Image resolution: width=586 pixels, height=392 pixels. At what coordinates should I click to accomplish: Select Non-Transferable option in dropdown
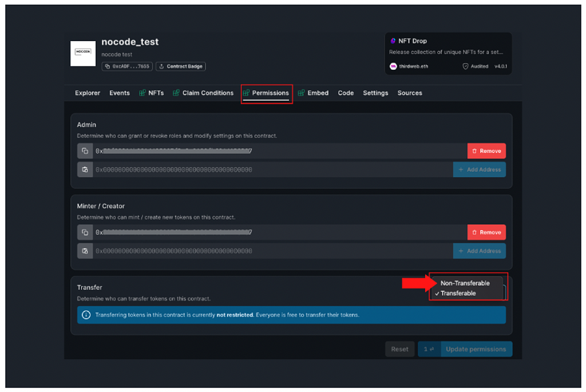coord(465,283)
